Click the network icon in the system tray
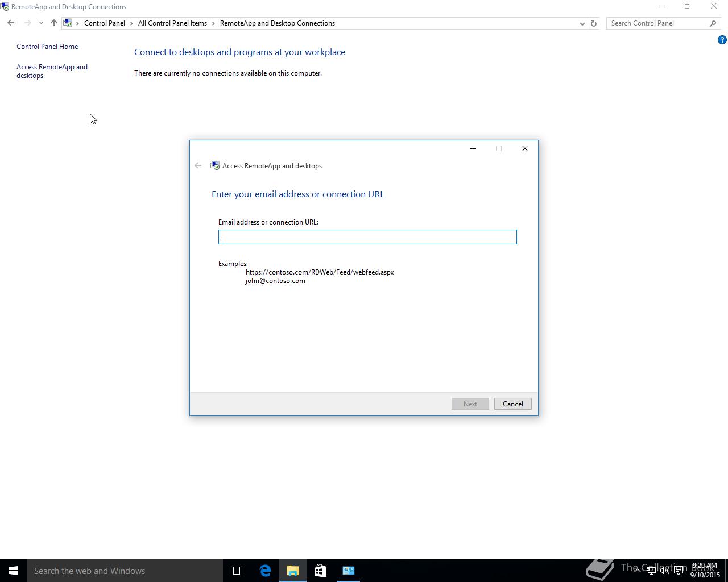728x582 pixels. pos(651,571)
